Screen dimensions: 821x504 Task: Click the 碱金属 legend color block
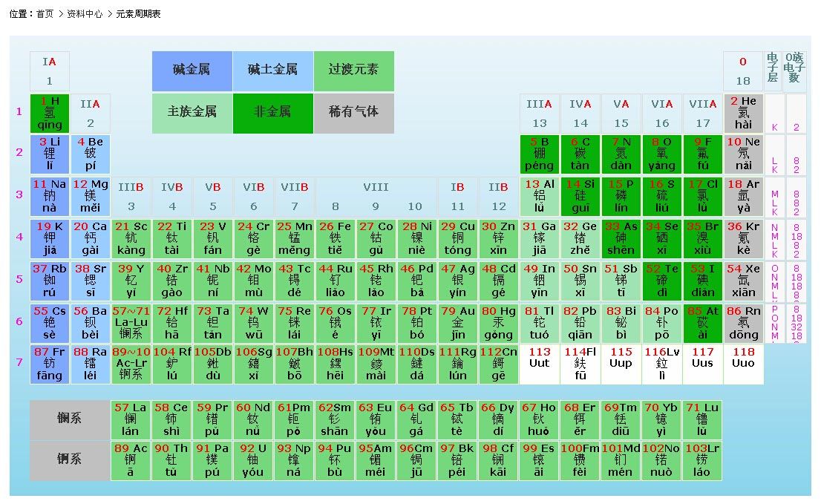[x=192, y=71]
